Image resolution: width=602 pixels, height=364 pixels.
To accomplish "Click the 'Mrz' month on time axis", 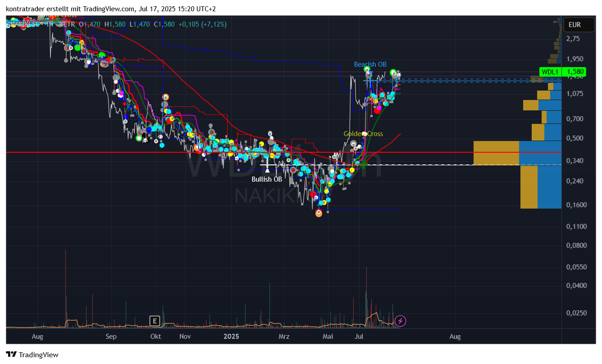I will click(284, 337).
